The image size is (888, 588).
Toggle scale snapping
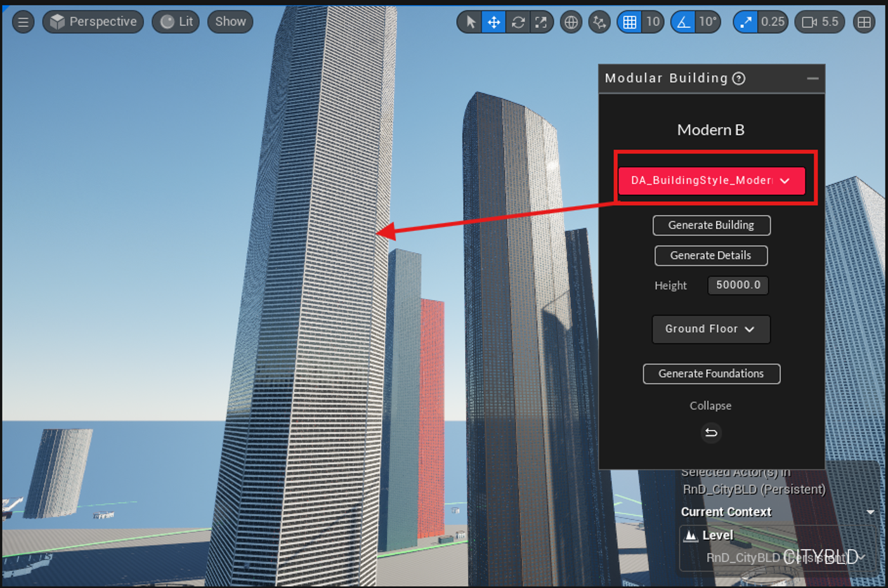coord(746,22)
